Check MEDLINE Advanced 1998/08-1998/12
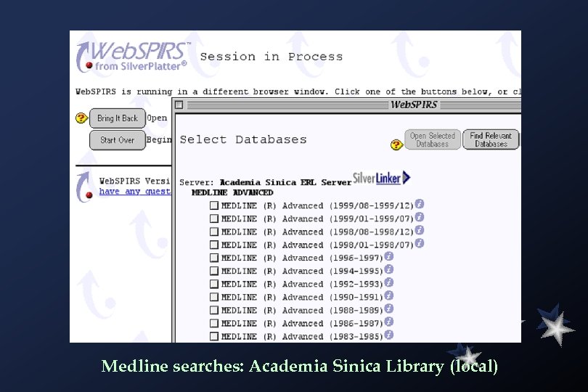Viewport: 588px width, 392px height. (x=213, y=232)
